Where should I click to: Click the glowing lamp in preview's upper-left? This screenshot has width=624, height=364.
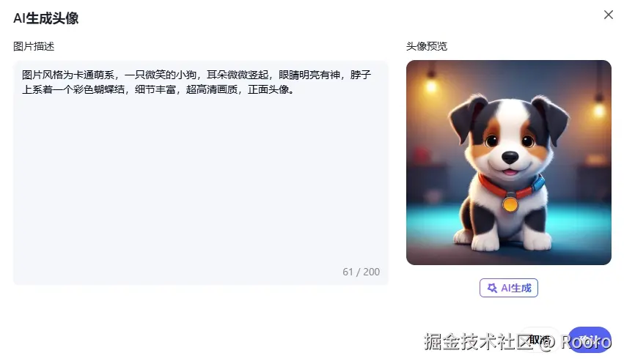tap(431, 86)
